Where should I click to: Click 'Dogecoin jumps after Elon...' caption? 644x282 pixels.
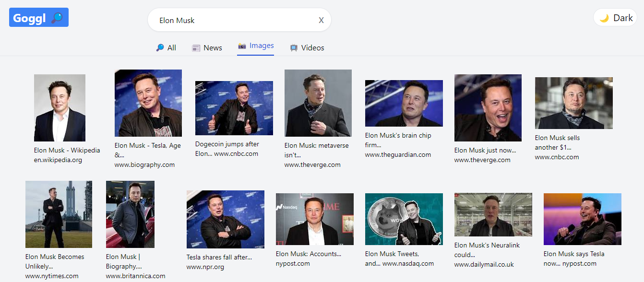pos(227,149)
